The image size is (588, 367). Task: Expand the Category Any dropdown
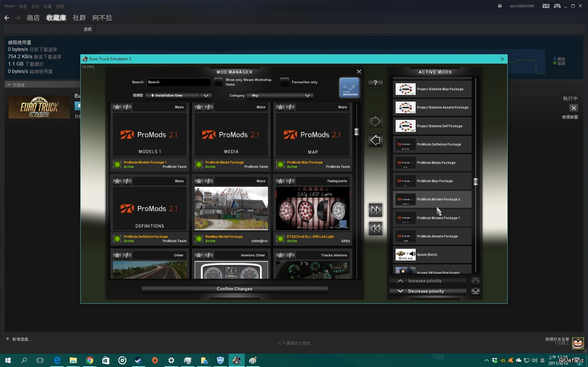tap(307, 96)
